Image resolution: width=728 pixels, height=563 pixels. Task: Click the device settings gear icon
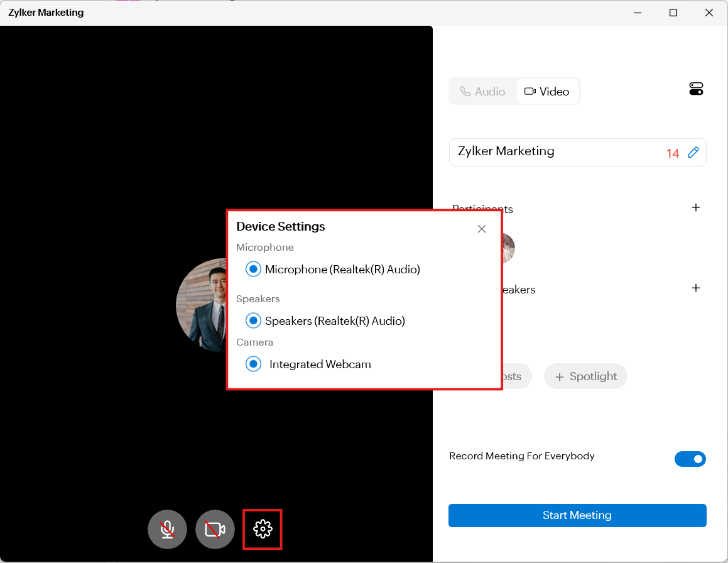[263, 529]
